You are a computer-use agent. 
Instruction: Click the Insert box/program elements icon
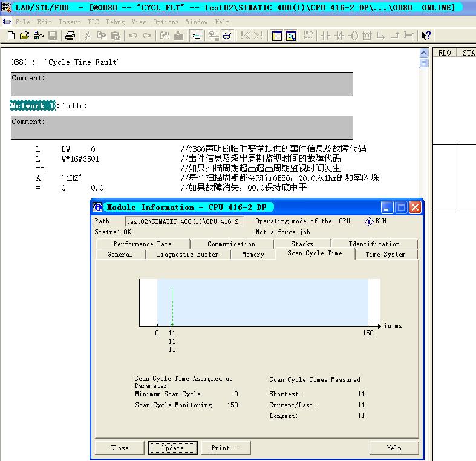pyautogui.click(x=308, y=36)
